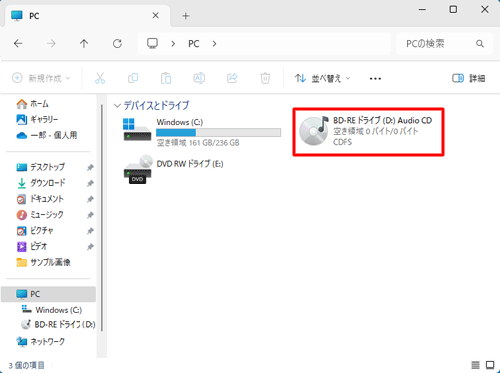
Task: Open ギャラリー in the sidebar
Action: pos(37,119)
